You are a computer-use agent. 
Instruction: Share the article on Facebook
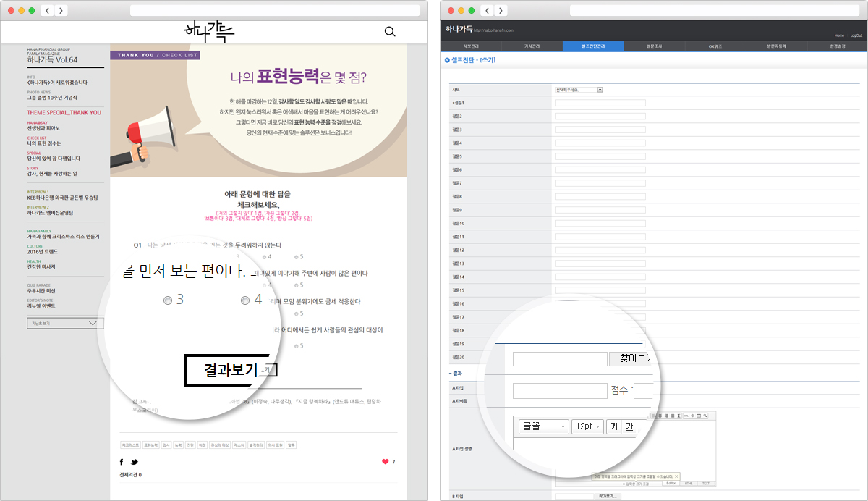(x=122, y=461)
